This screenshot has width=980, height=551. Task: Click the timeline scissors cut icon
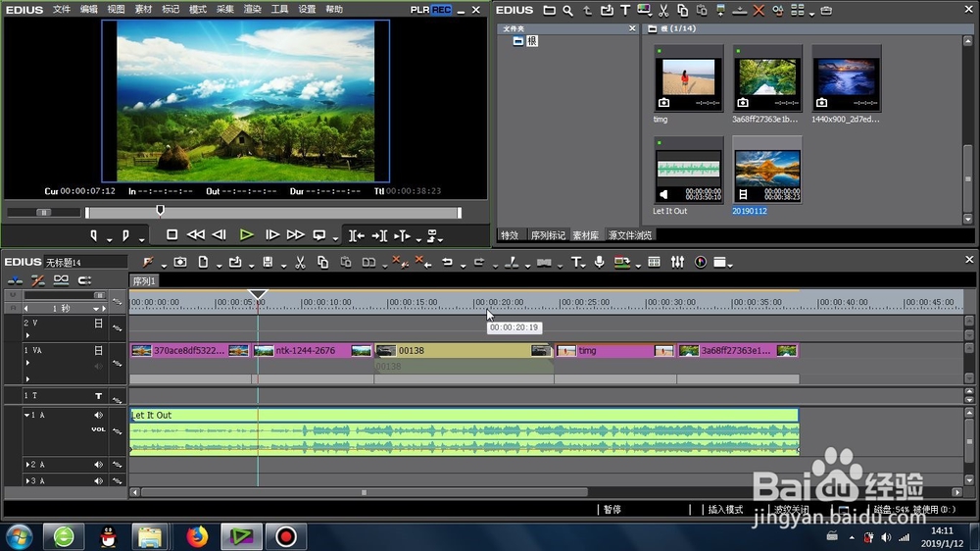click(x=300, y=262)
